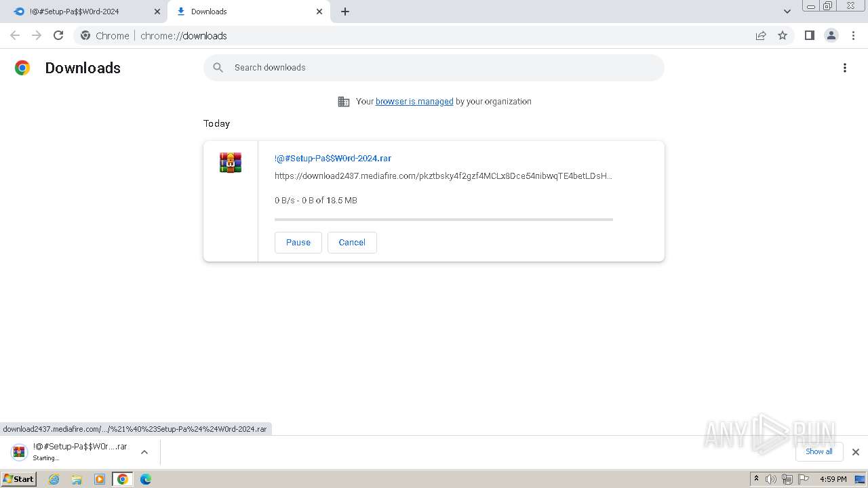Open Windows Media Player from taskbar
The width and height of the screenshot is (868, 488).
coord(100,479)
